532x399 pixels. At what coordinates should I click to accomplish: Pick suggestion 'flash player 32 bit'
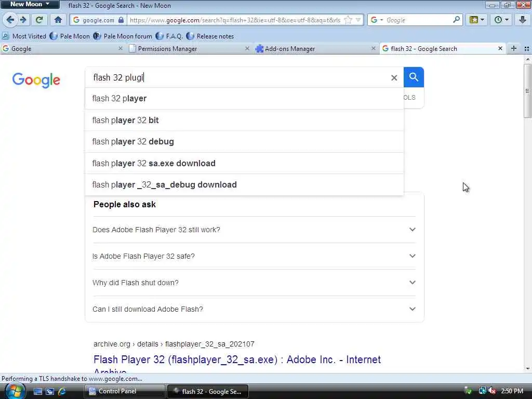244,120
